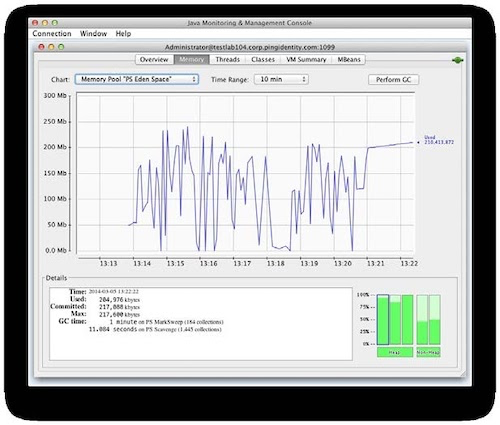
Task: Click the green Heap label button
Action: (395, 352)
